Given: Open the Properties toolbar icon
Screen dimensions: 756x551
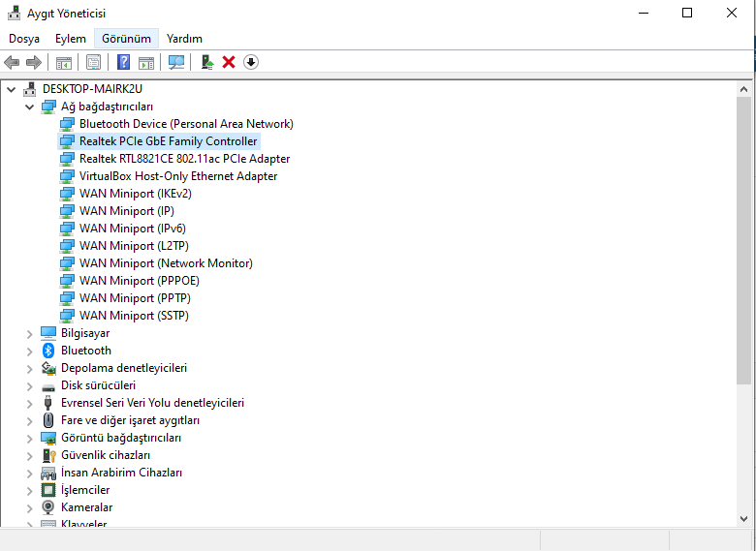Looking at the screenshot, I should pos(93,62).
